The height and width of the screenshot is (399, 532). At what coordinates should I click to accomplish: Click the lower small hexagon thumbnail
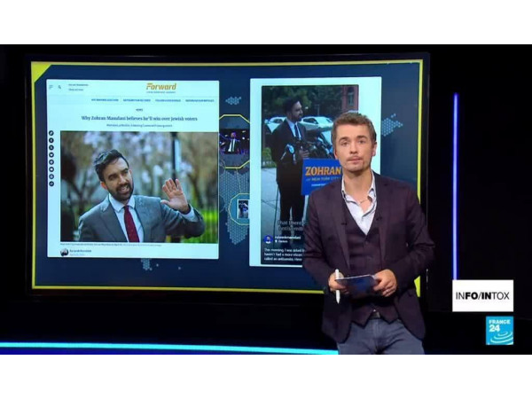coord(242,209)
